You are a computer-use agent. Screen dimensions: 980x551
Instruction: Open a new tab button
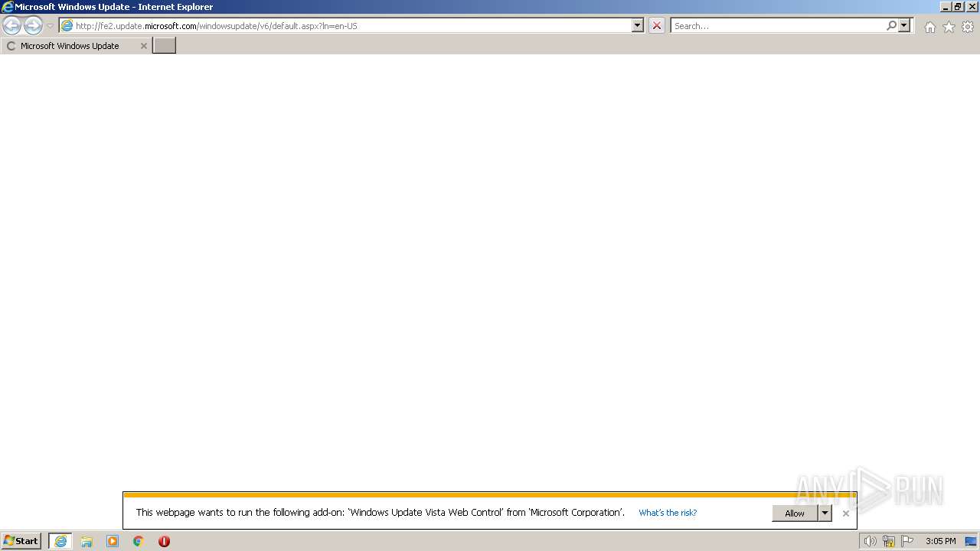point(165,46)
